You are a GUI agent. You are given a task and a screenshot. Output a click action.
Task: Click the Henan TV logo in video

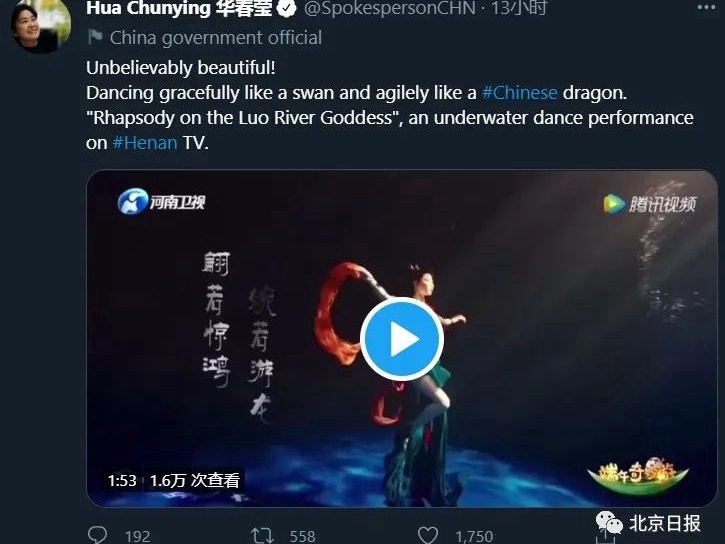tap(161, 202)
